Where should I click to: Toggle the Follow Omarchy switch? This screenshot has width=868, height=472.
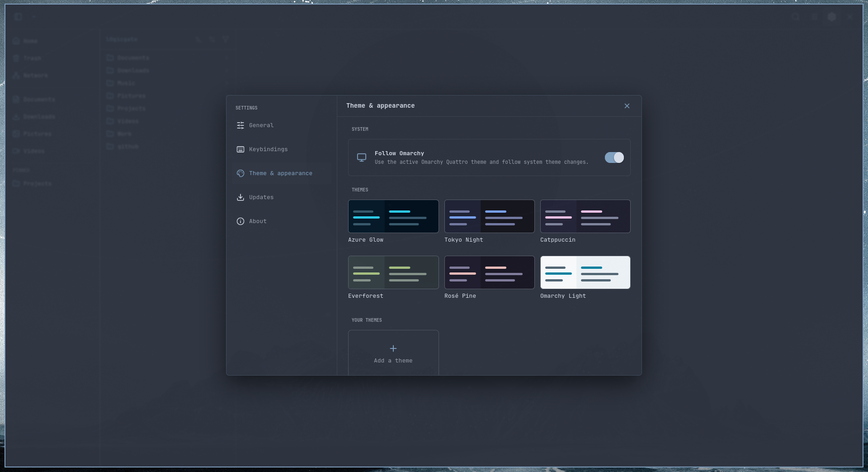(614, 157)
